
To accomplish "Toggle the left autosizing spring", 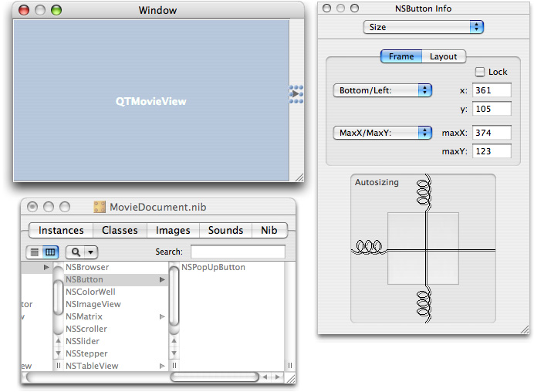I will [x=369, y=248].
